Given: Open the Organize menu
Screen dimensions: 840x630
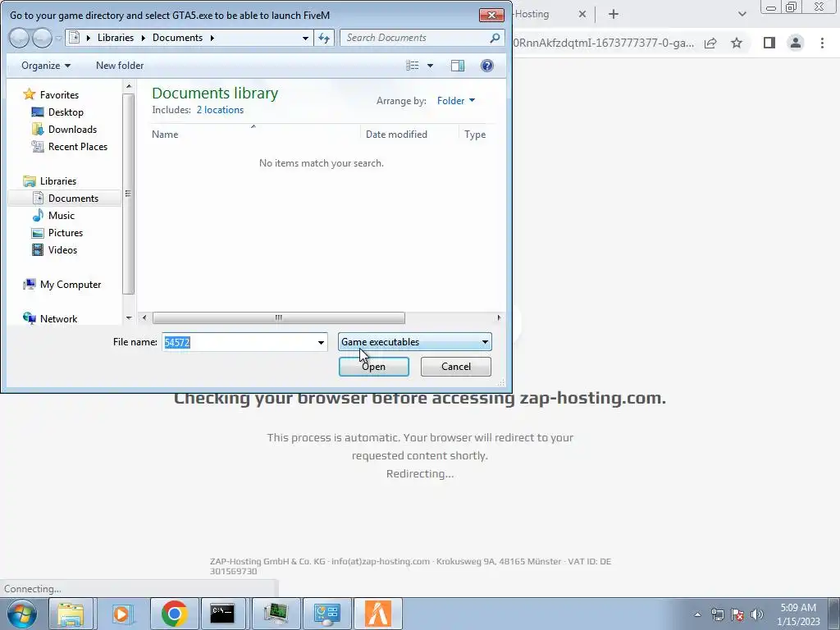Looking at the screenshot, I should [46, 66].
